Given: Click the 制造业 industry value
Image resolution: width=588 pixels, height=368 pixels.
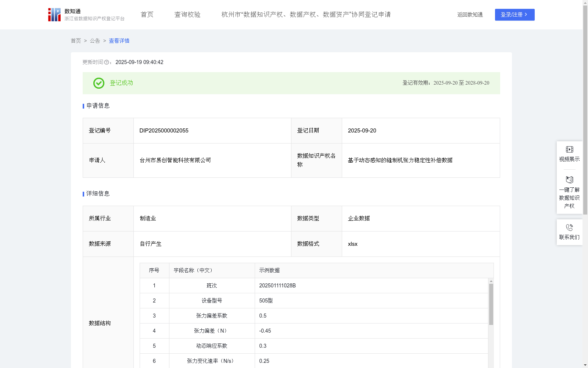Looking at the screenshot, I should pyautogui.click(x=148, y=219).
